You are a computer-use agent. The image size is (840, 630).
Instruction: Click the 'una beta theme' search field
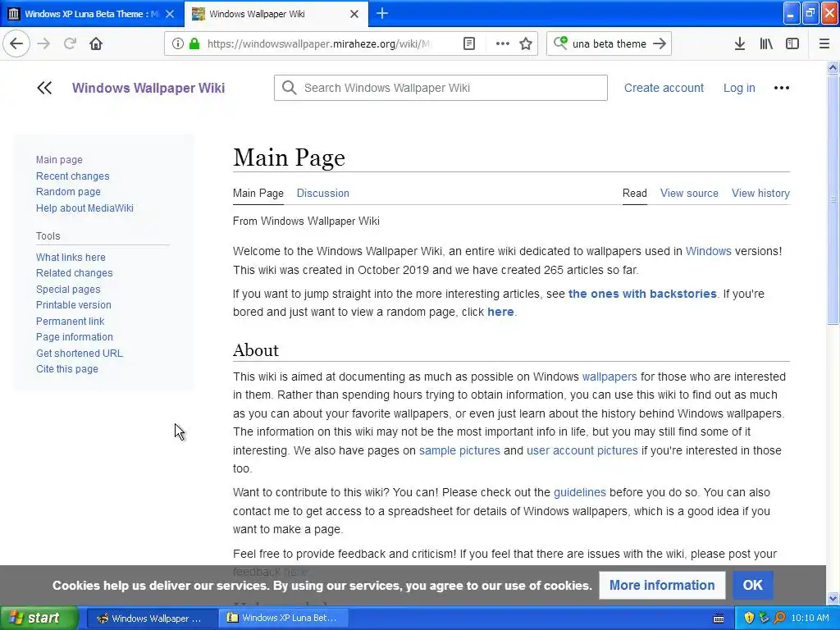609,44
